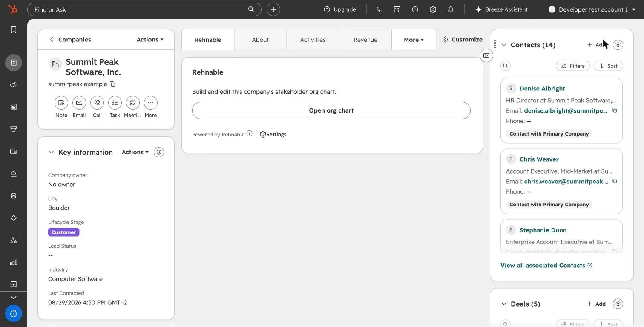
Task: Open the Developer test account 1 menu
Action: tap(592, 9)
